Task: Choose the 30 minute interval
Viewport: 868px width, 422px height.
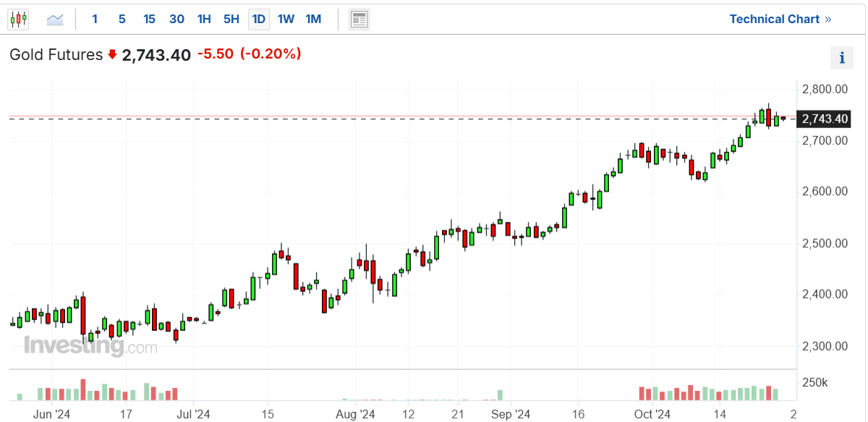Action: click(x=176, y=20)
